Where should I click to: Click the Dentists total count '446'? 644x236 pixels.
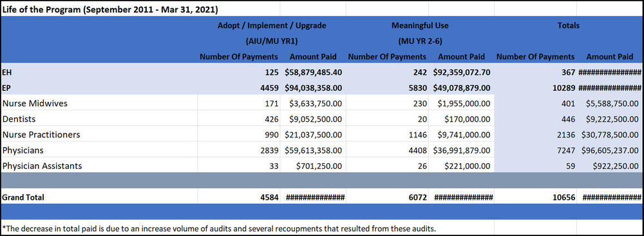coord(568,119)
